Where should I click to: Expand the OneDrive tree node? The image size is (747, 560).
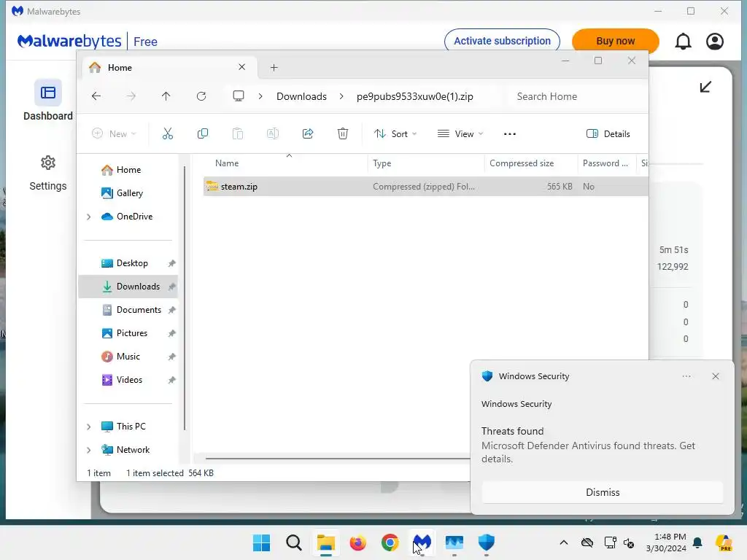88,217
